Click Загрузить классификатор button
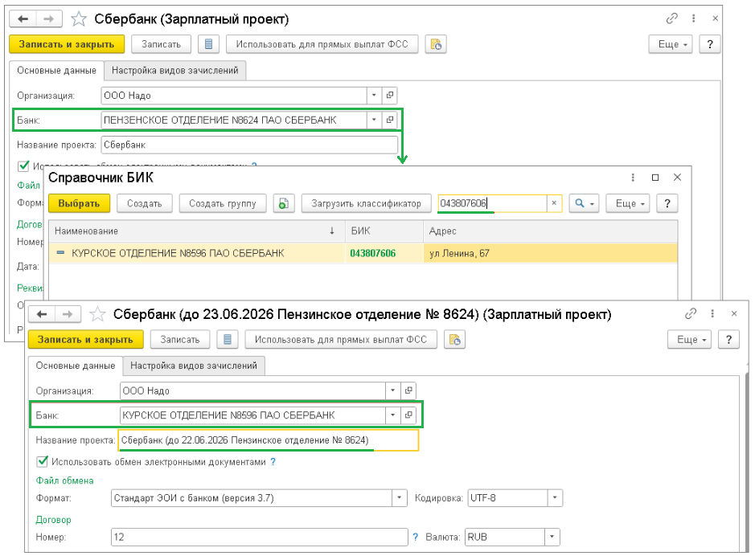755x560 pixels. pos(366,203)
